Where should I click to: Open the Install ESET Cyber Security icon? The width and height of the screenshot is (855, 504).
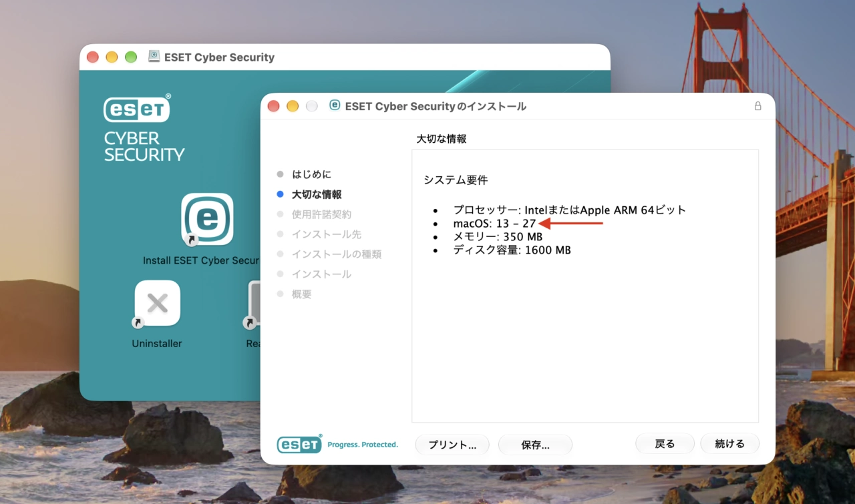click(x=207, y=219)
